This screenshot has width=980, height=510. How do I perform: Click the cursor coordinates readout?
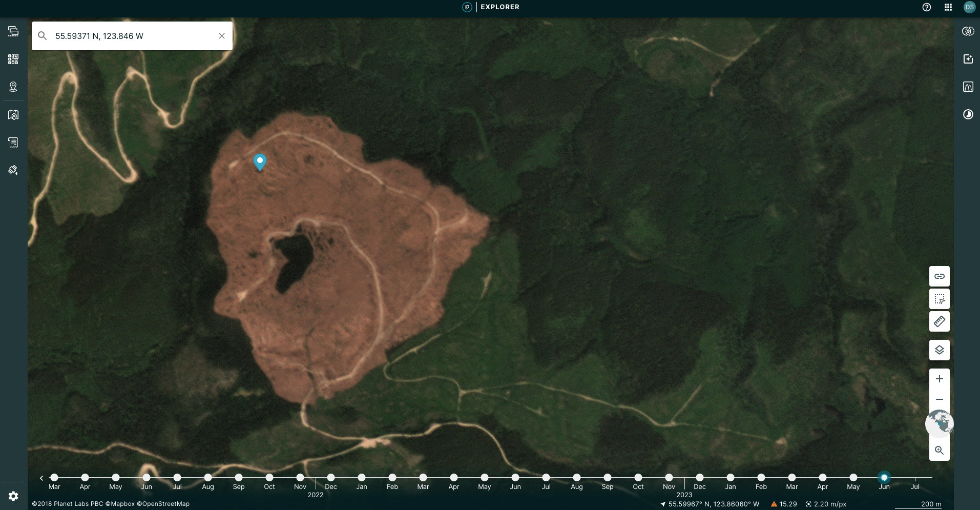click(x=710, y=504)
